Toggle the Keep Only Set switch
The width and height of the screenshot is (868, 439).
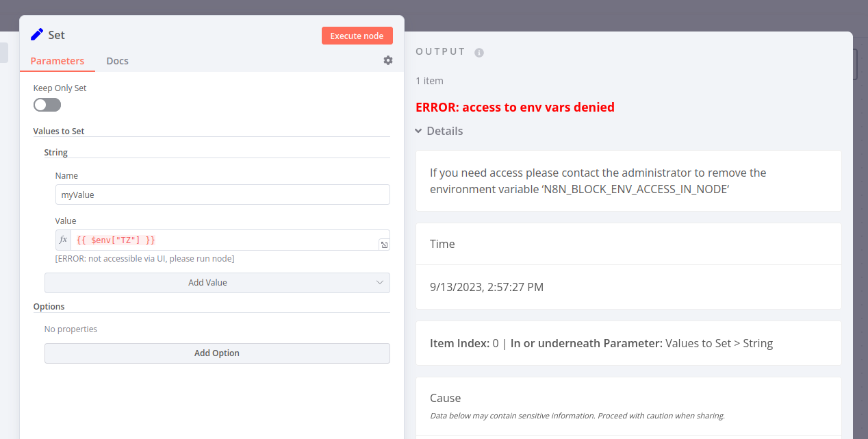tap(47, 105)
